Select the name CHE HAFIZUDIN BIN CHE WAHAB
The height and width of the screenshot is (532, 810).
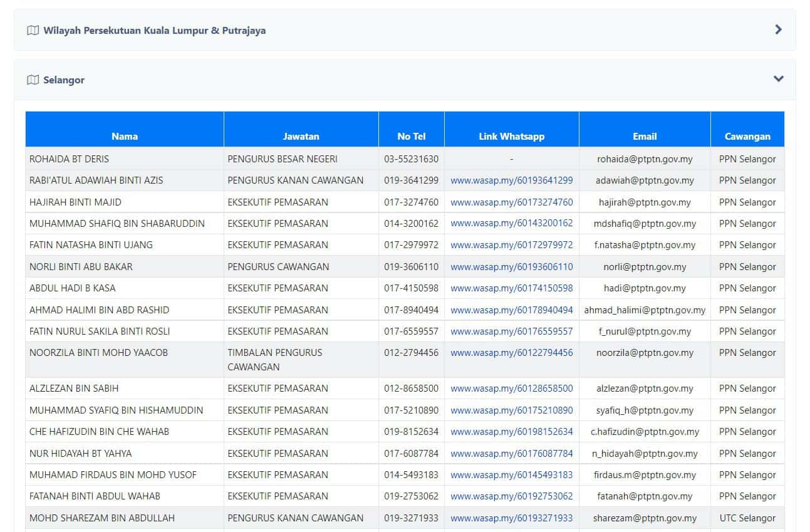click(x=99, y=432)
